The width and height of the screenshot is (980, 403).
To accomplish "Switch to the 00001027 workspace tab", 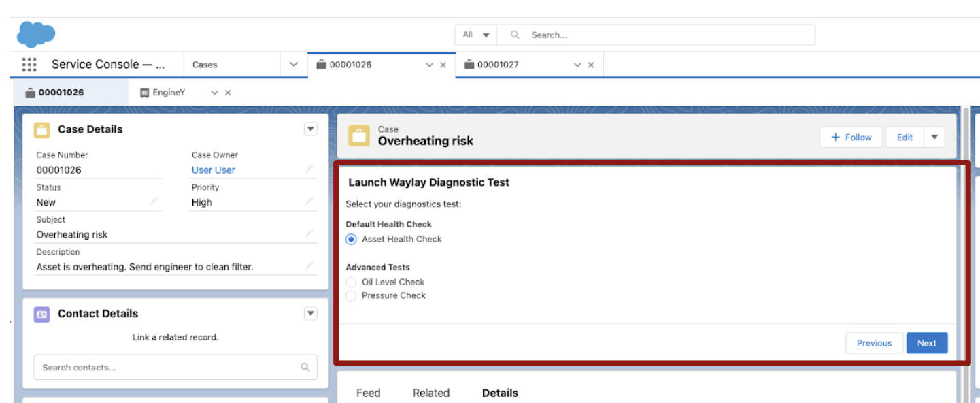I will (x=498, y=65).
